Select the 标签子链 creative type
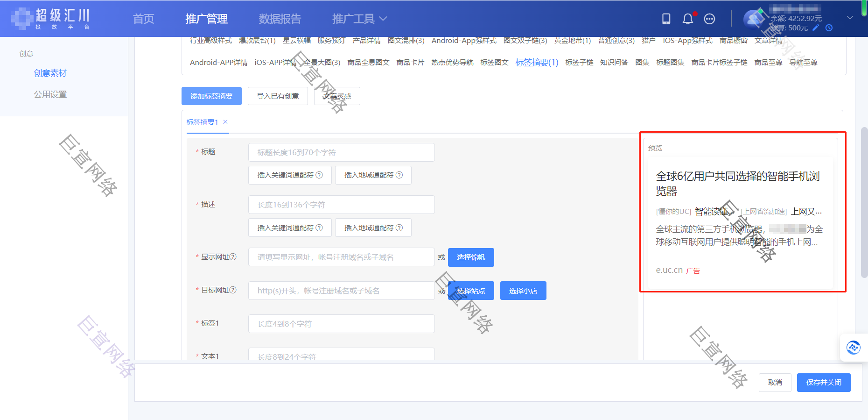The height and width of the screenshot is (420, 868). pyautogui.click(x=579, y=62)
